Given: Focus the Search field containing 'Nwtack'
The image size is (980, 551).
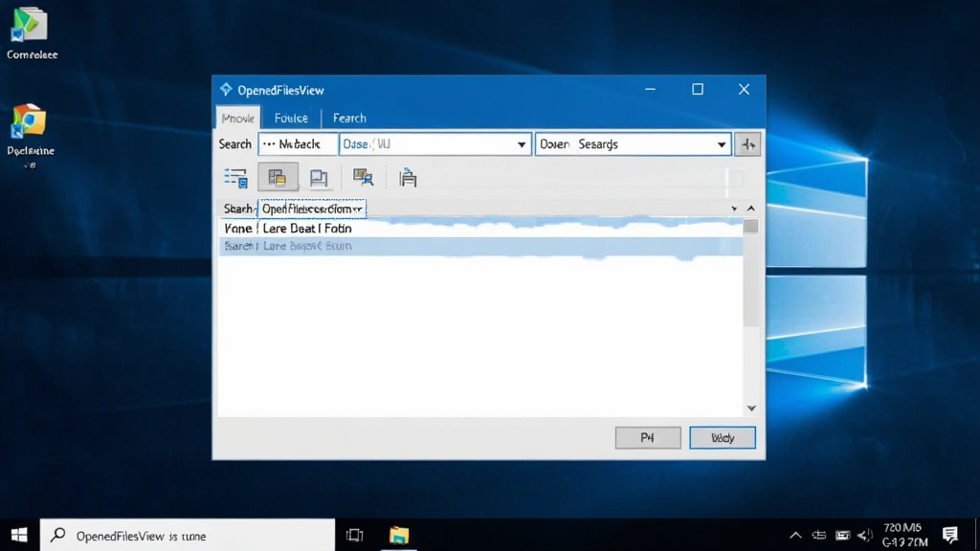Looking at the screenshot, I should click(x=299, y=144).
